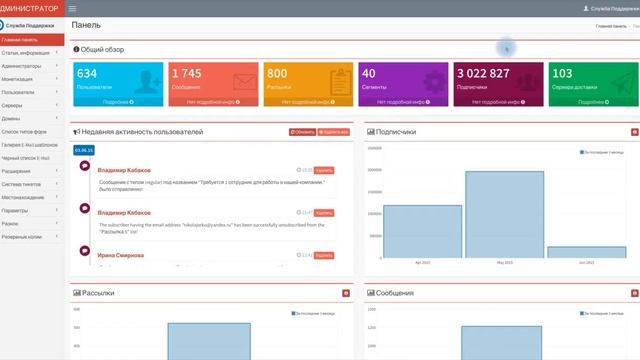Click the footer link of the 3 022 827 Подписчики card
The width and height of the screenshot is (640, 360).
tap(498, 102)
